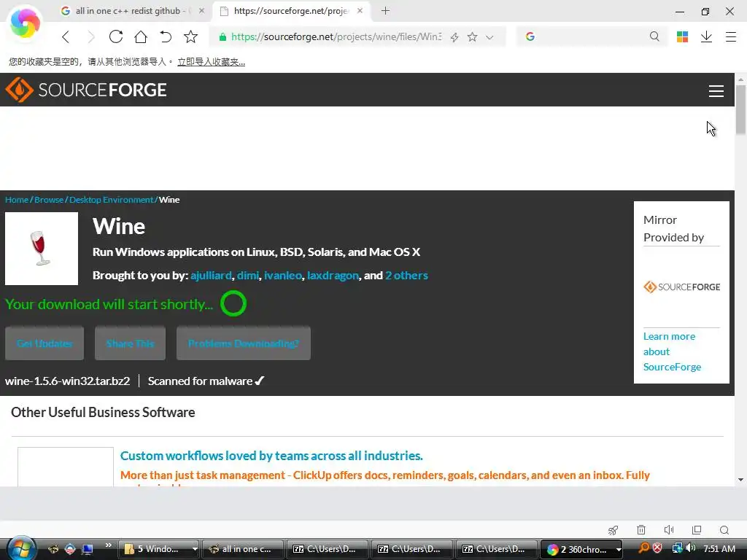
Task: Open the ajulliard author link
Action: [211, 275]
